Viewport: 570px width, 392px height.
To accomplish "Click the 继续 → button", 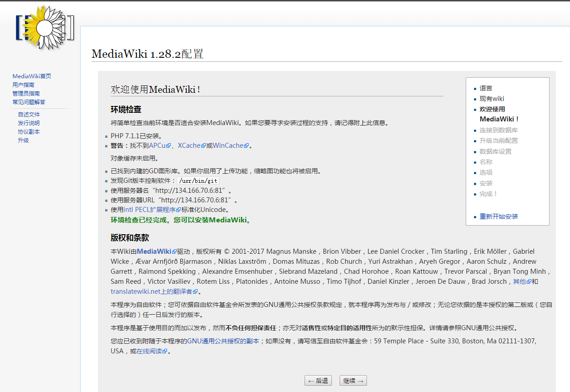I will [353, 381].
